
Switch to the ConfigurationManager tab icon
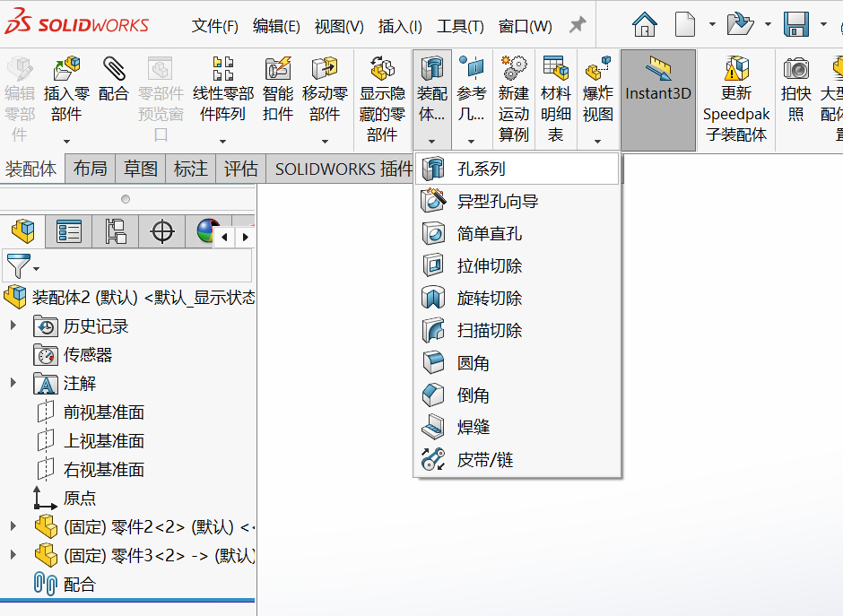click(116, 231)
